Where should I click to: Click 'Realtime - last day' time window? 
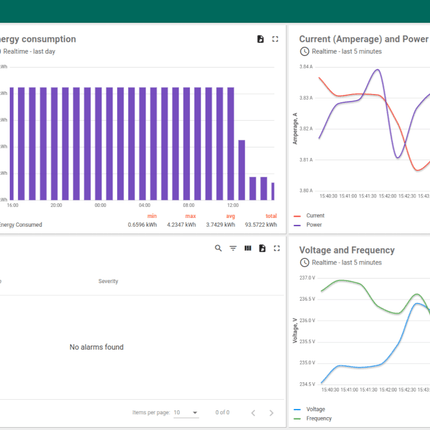29,51
